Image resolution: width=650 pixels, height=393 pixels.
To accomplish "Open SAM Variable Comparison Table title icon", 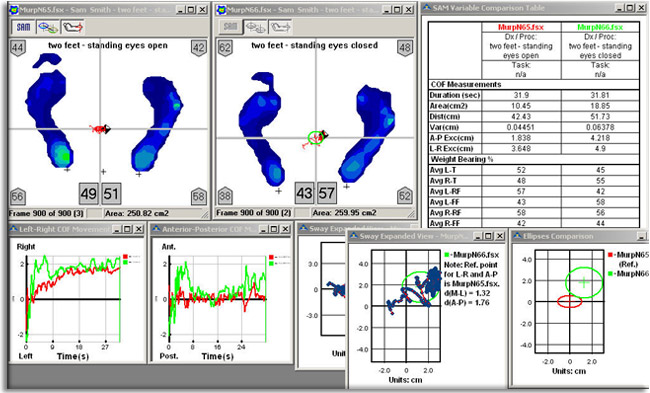I will pyautogui.click(x=427, y=7).
